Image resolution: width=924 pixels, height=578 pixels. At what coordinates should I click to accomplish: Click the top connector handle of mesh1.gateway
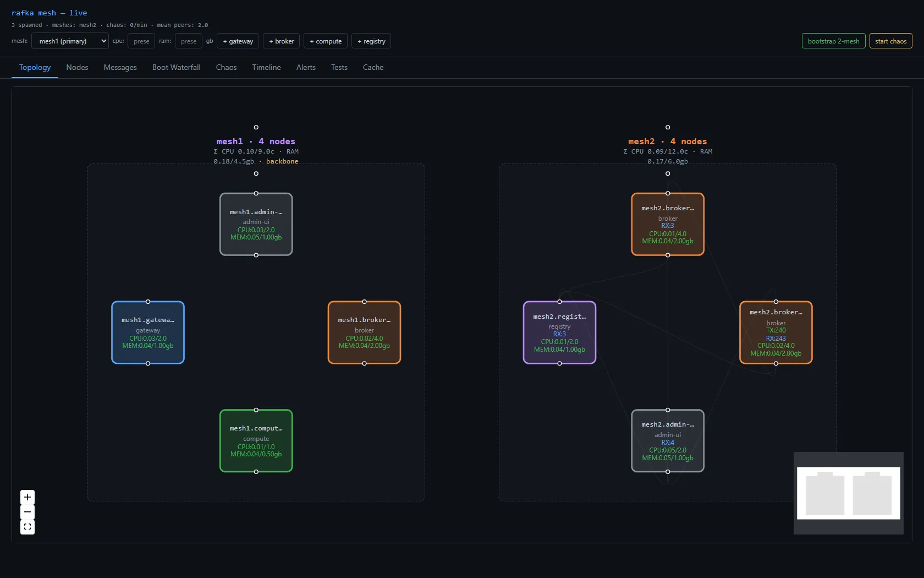tap(147, 302)
